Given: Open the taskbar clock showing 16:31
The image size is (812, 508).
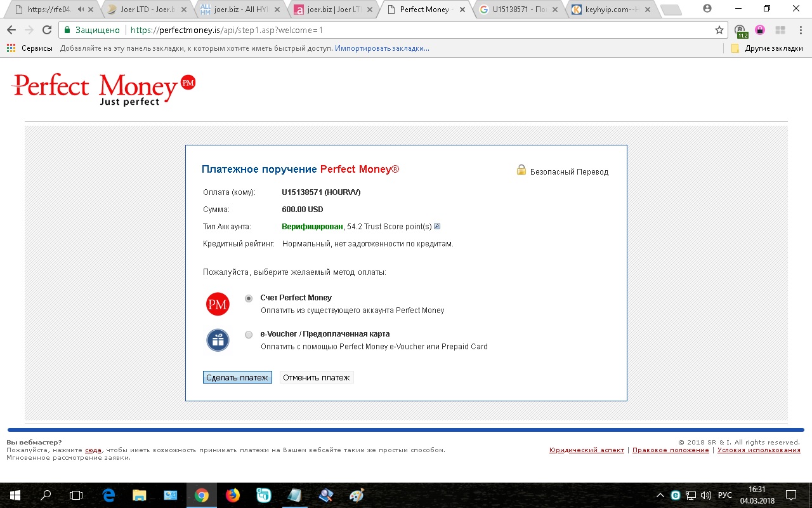Looking at the screenshot, I should coord(757,495).
